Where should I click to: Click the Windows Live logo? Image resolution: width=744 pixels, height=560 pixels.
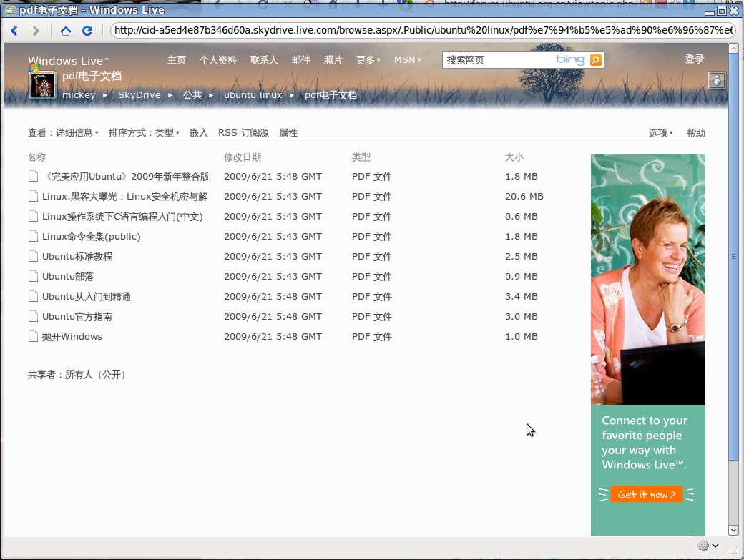click(x=68, y=62)
